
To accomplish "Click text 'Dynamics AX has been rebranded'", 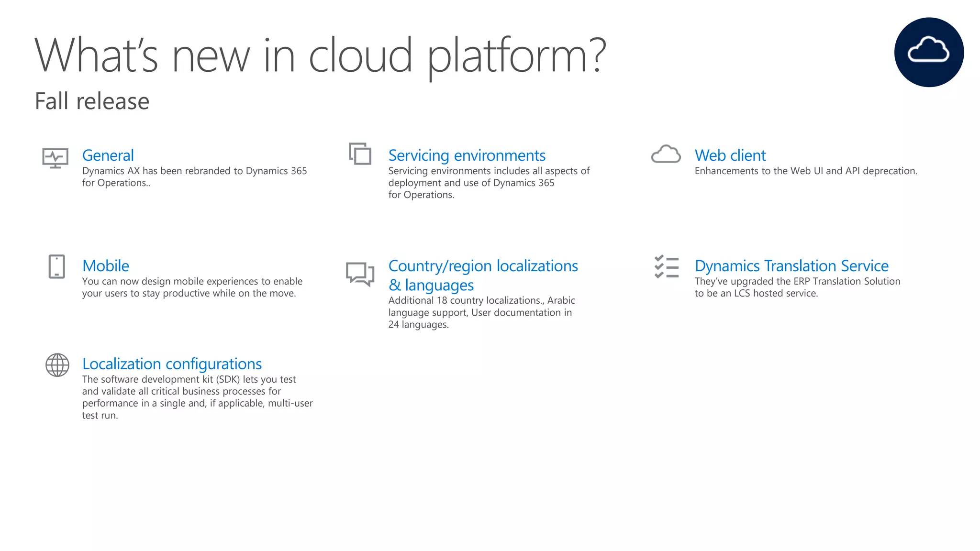I will (x=156, y=171).
